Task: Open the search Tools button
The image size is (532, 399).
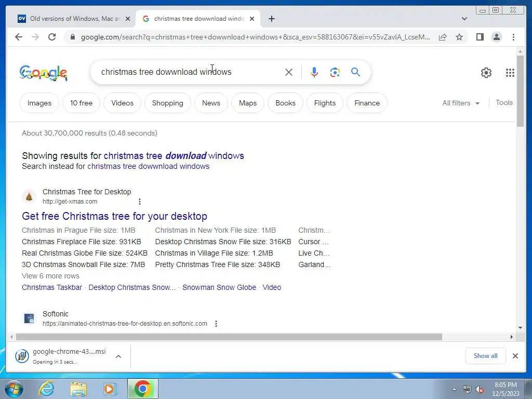Action: (x=504, y=102)
